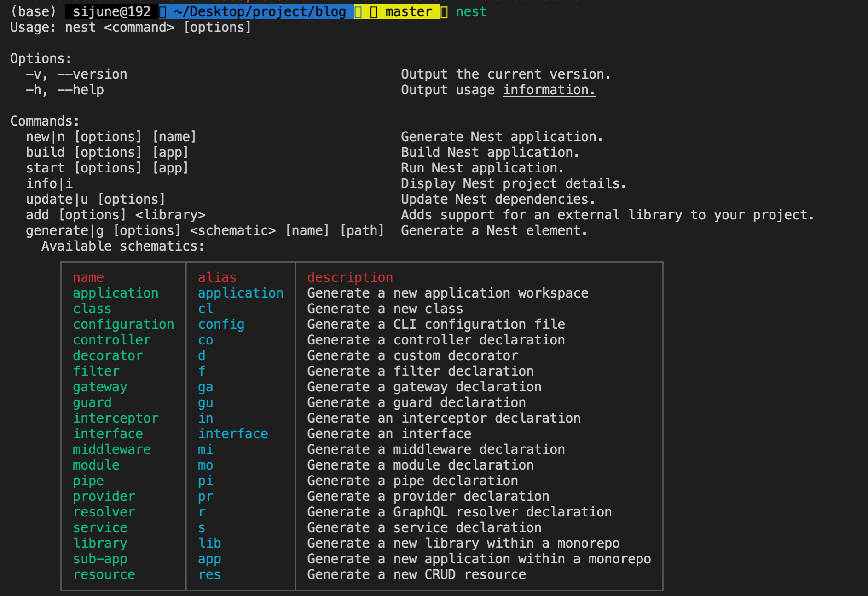The height and width of the screenshot is (596, 868).
Task: Click the red 'alias' column header
Action: pyautogui.click(x=217, y=277)
